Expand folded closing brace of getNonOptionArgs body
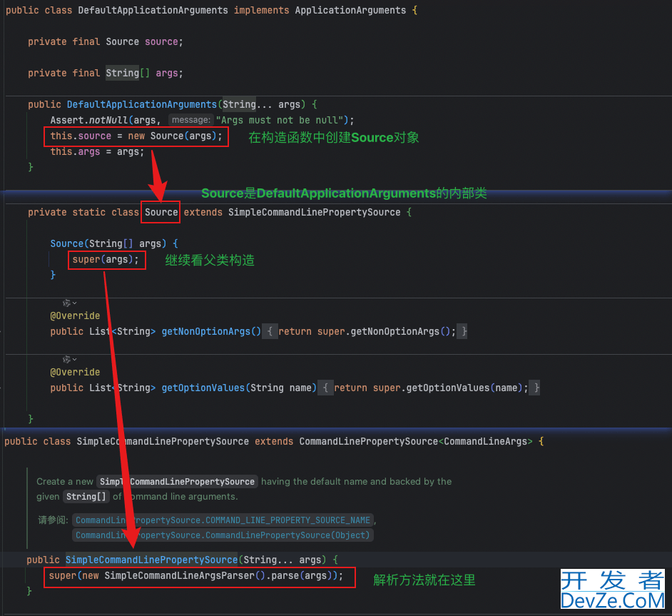Image resolution: width=672 pixels, height=616 pixels. 462,331
